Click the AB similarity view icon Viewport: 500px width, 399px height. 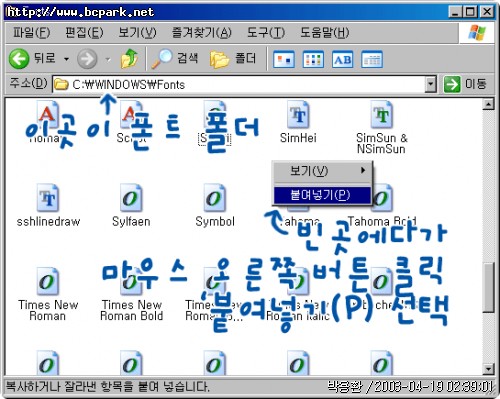coord(342,60)
